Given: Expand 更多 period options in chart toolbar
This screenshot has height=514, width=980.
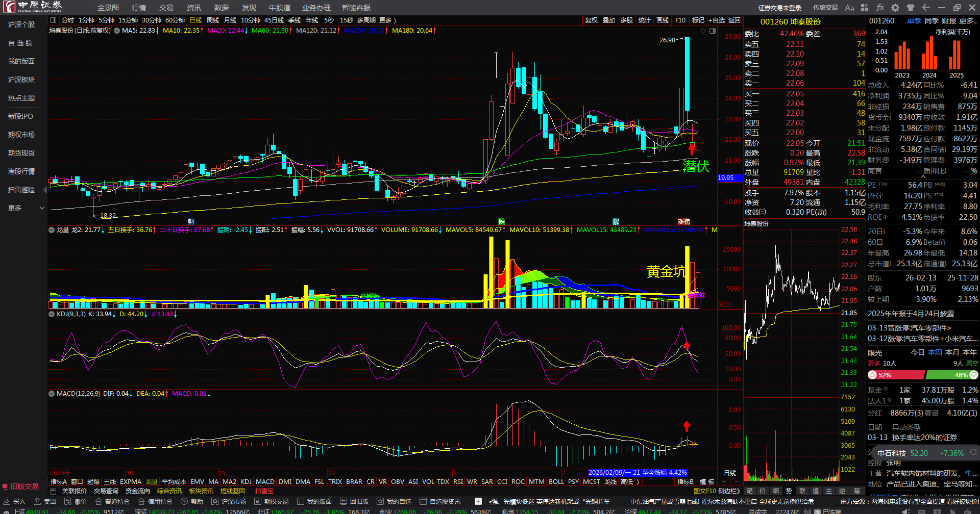Looking at the screenshot, I should pyautogui.click(x=388, y=20).
